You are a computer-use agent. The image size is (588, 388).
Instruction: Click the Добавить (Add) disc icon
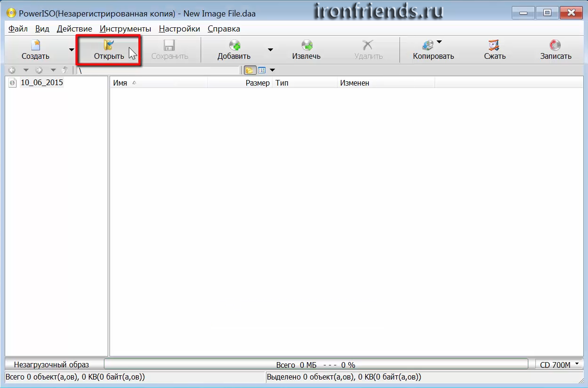click(234, 46)
